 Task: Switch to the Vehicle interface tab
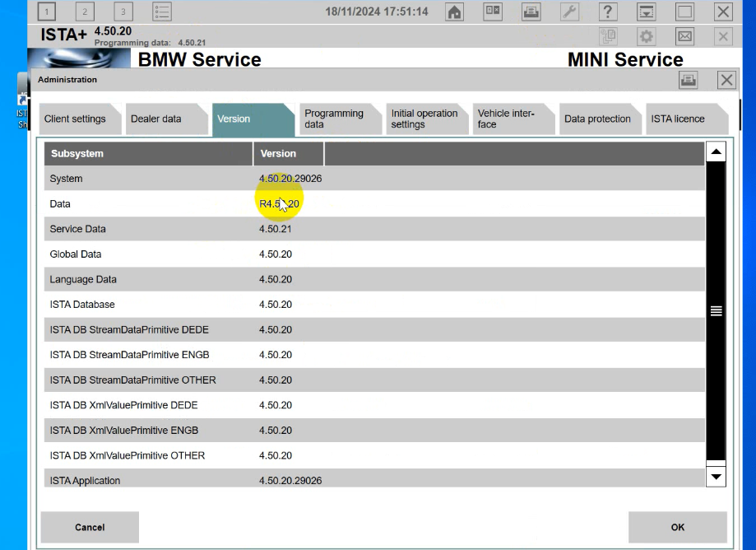click(x=513, y=119)
